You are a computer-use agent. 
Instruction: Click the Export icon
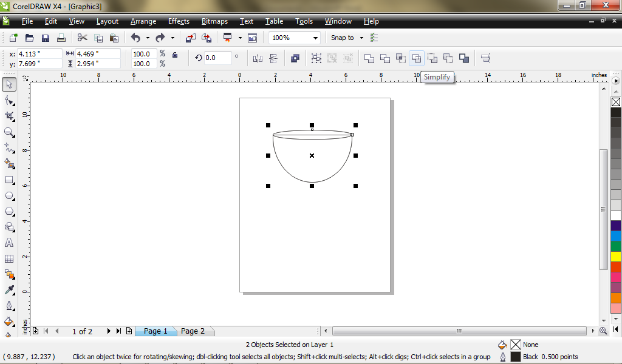207,38
